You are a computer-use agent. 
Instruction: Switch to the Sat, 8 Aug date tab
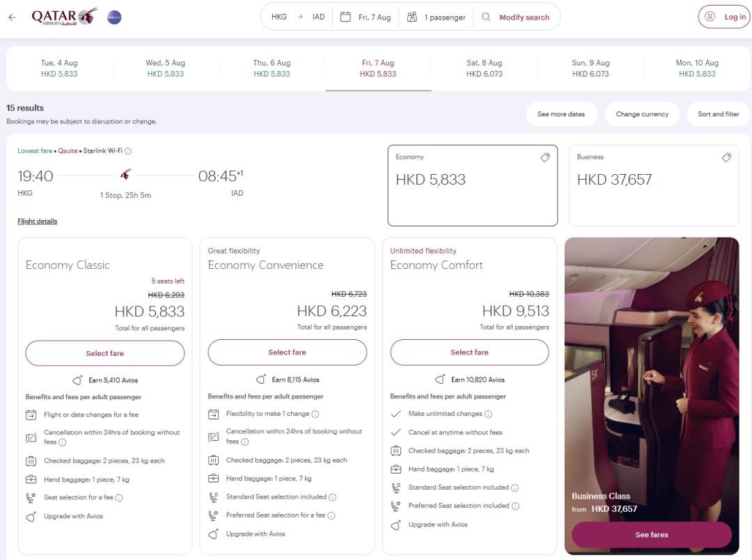click(x=485, y=68)
